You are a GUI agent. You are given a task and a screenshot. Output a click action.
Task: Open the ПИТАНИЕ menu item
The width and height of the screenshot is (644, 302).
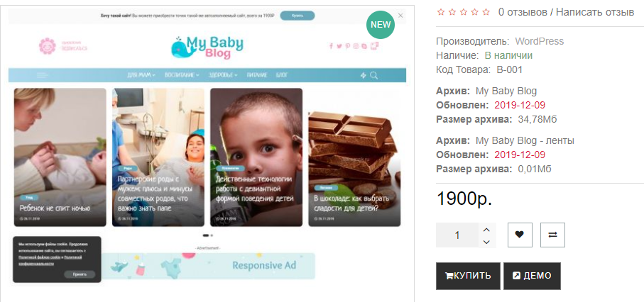(257, 75)
